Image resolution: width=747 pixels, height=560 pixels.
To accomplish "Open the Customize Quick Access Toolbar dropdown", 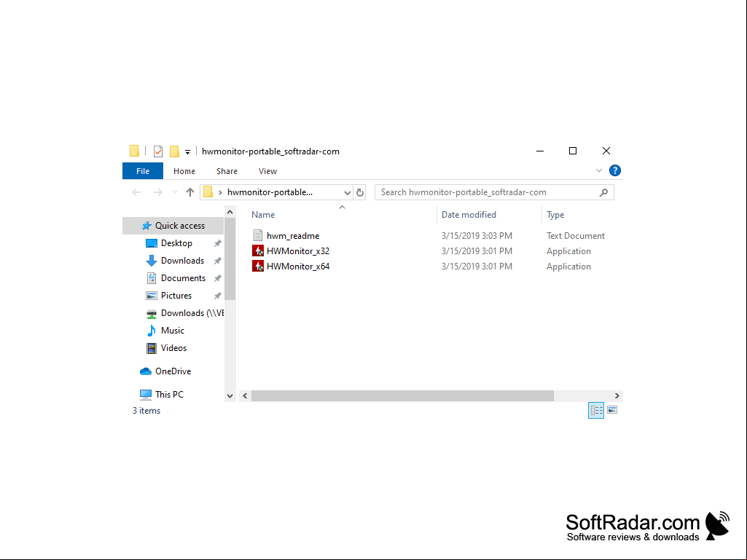I will [188, 152].
